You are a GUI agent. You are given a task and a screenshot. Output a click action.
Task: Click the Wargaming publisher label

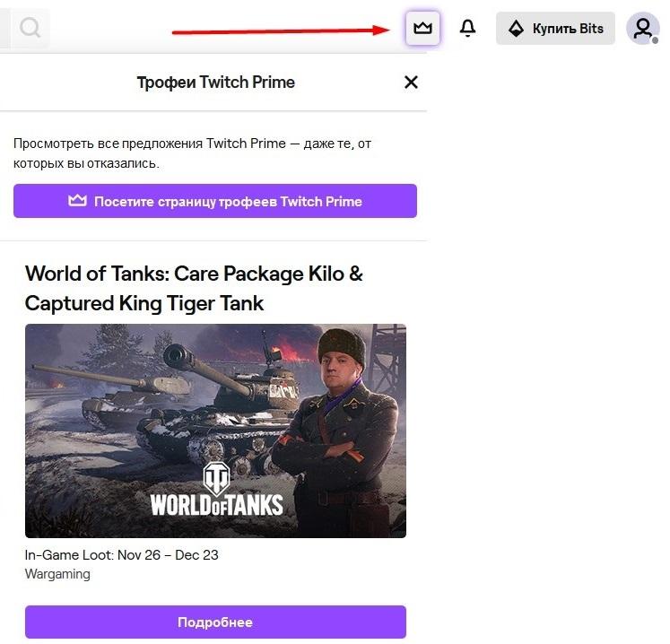point(57,573)
